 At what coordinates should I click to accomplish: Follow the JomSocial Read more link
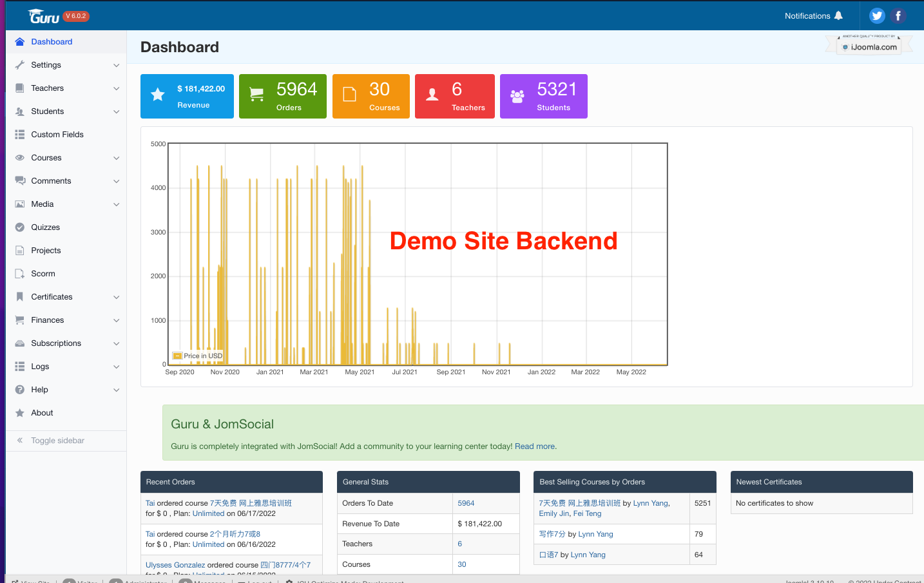coord(534,446)
